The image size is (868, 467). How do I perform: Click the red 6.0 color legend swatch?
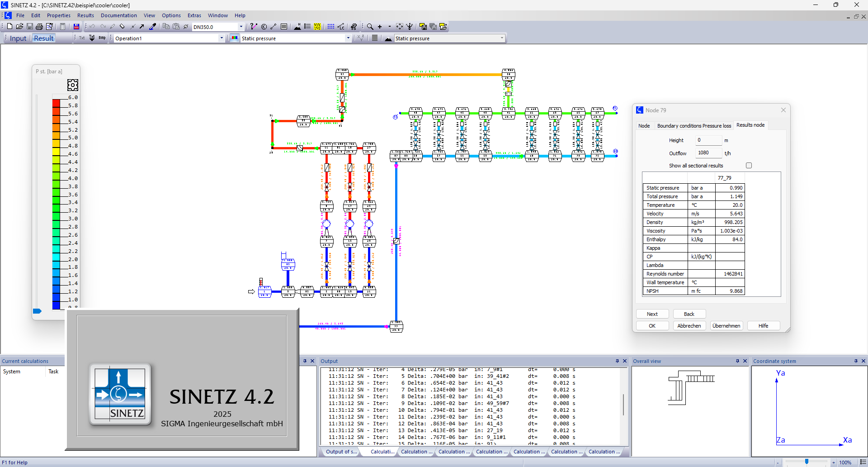(x=56, y=103)
